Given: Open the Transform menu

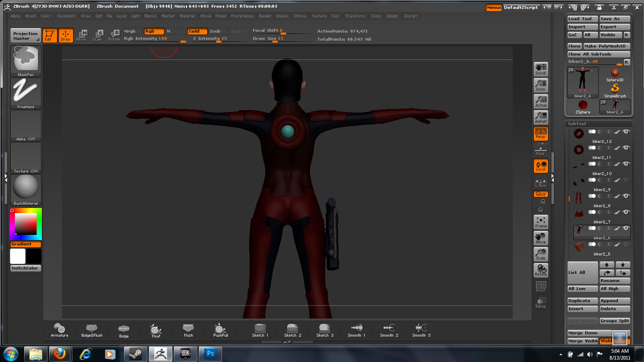Looking at the screenshot, I should coord(355,16).
